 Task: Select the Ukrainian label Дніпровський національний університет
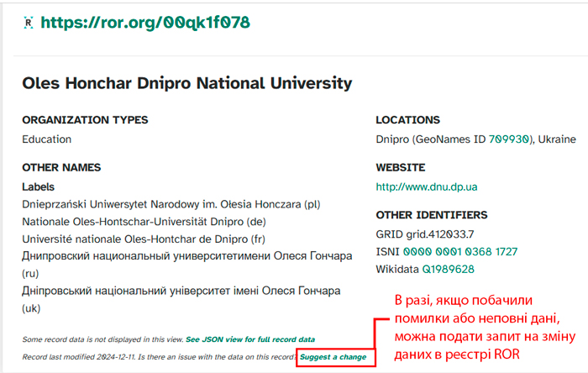pyautogui.click(x=181, y=299)
